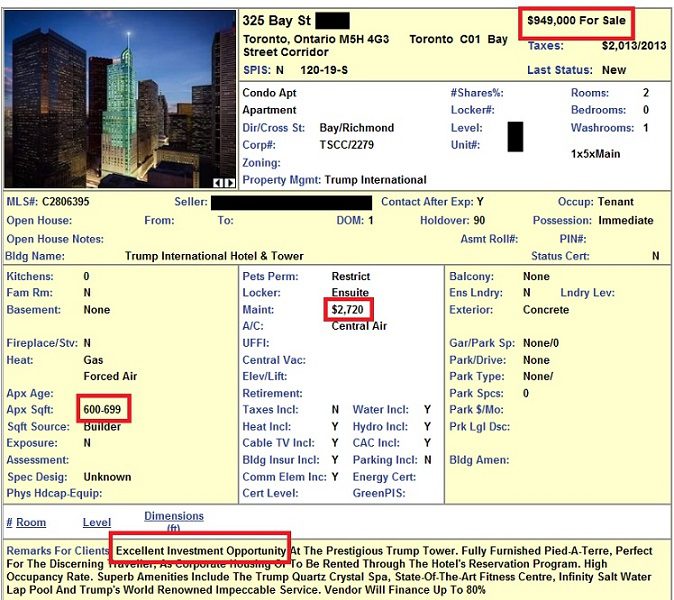Viewport: 674px width, 600px height.
Task: Click the Kitchens label
Action: point(30,276)
